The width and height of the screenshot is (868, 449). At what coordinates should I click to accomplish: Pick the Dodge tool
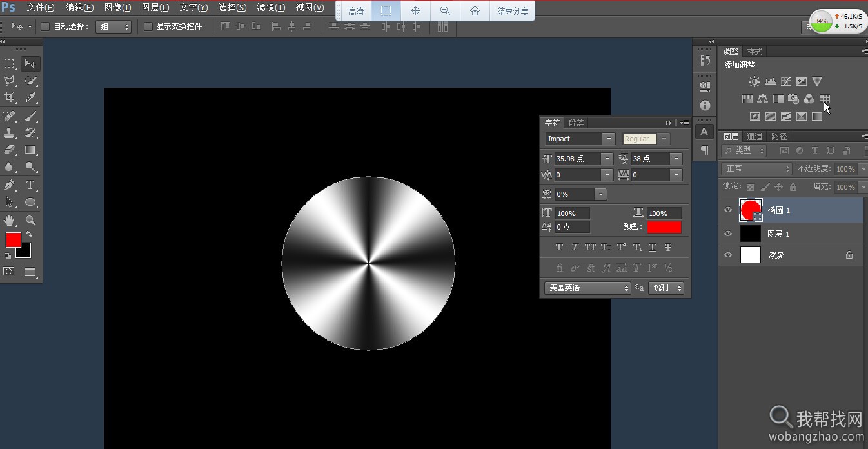(x=30, y=166)
